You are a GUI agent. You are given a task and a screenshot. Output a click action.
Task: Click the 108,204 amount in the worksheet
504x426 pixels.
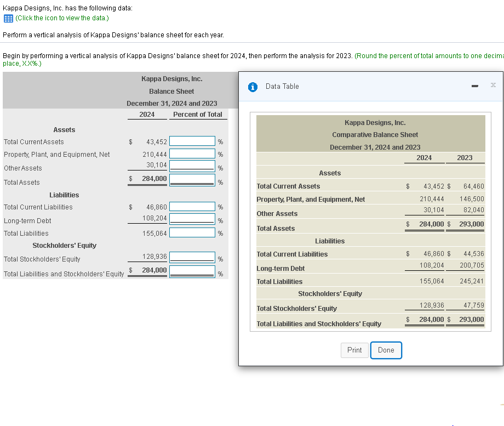pyautogui.click(x=154, y=218)
